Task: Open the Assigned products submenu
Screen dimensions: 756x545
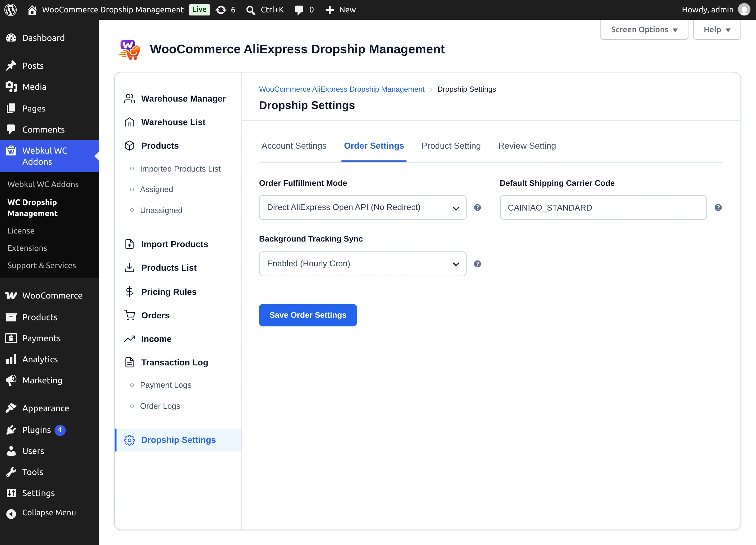Action: coord(156,189)
